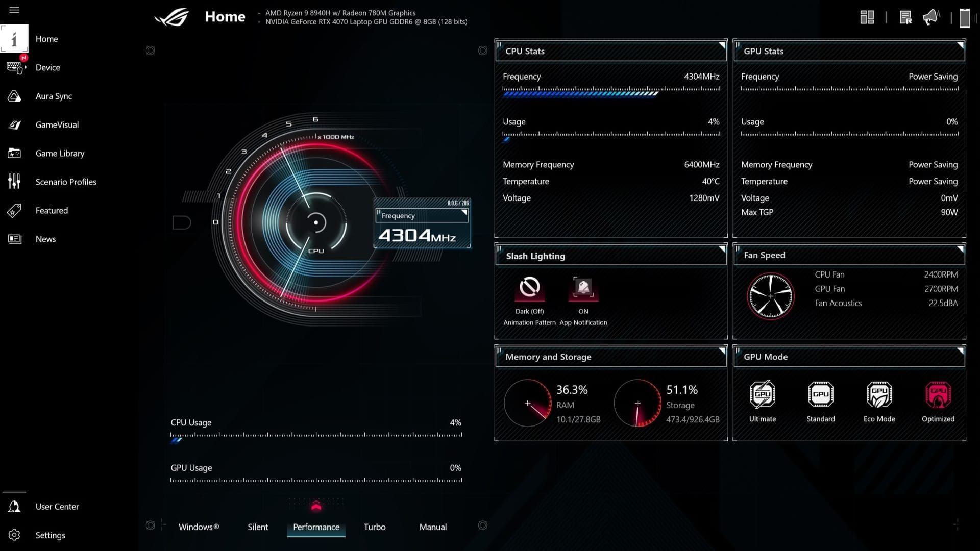Open the dashboard layout icon top right
The height and width of the screenshot is (551, 980).
(867, 17)
